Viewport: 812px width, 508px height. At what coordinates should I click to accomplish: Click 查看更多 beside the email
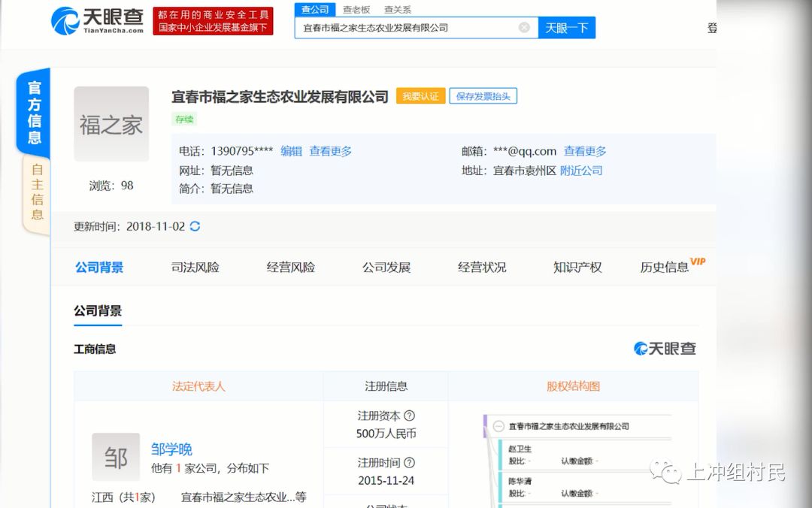585,151
